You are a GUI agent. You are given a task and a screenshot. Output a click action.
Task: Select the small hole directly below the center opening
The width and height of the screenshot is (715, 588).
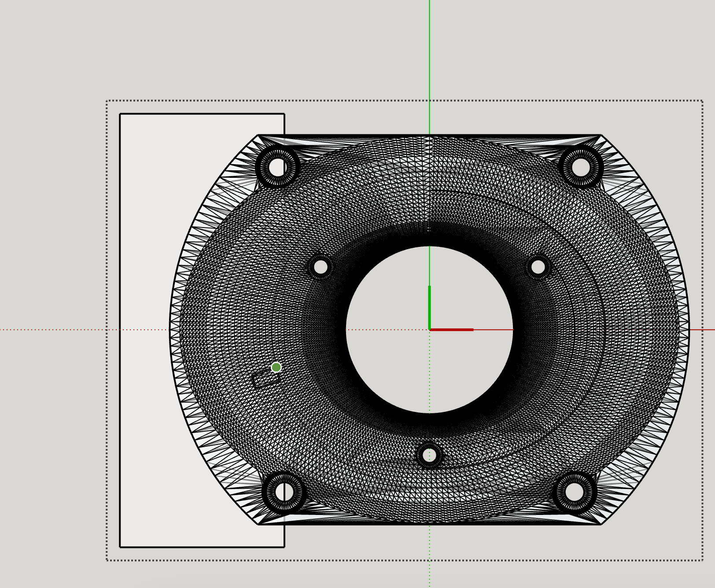[429, 455]
